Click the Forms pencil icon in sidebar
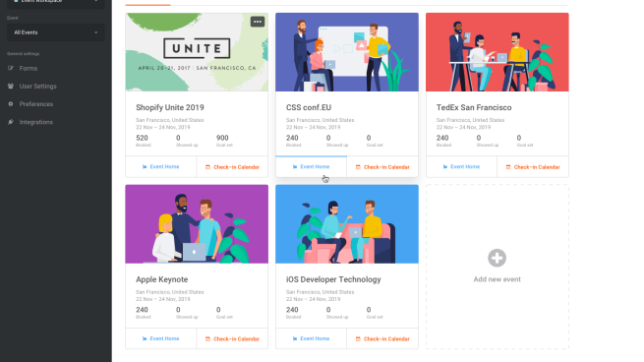 click(11, 68)
